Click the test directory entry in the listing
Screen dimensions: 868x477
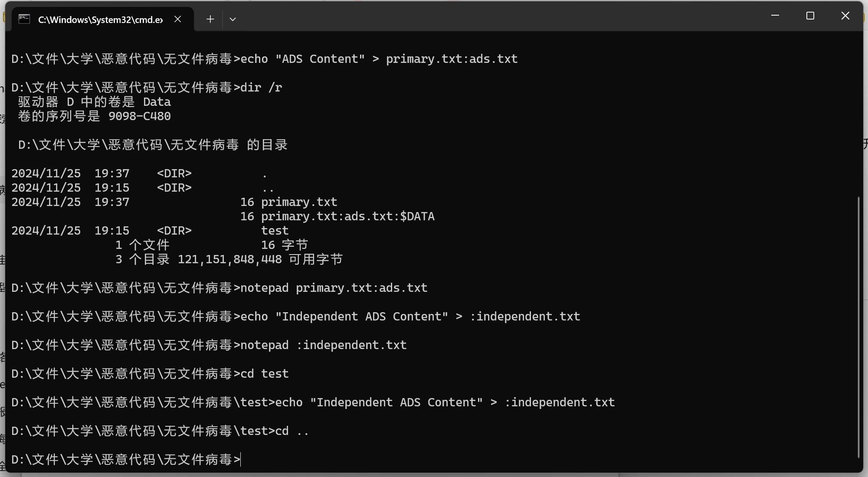point(275,231)
